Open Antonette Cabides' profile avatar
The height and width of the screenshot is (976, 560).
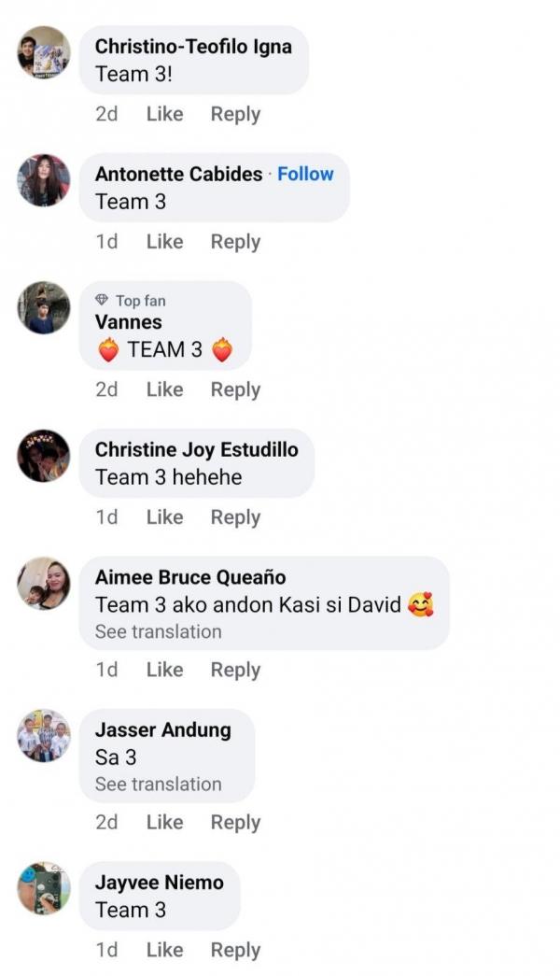click(44, 180)
